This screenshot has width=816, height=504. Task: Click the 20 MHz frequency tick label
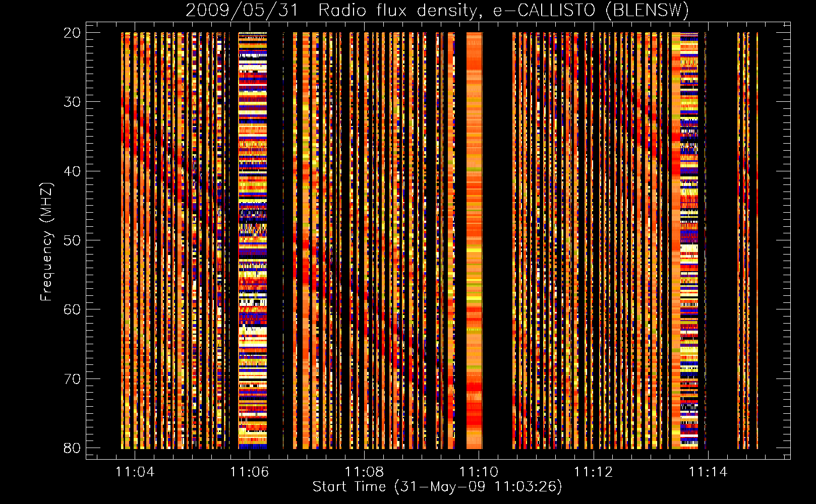pyautogui.click(x=72, y=33)
